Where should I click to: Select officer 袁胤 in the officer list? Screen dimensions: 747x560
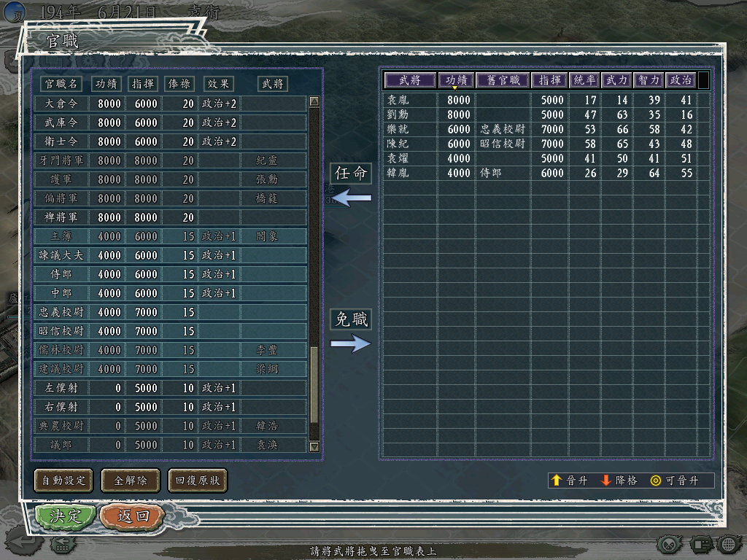tap(546, 100)
